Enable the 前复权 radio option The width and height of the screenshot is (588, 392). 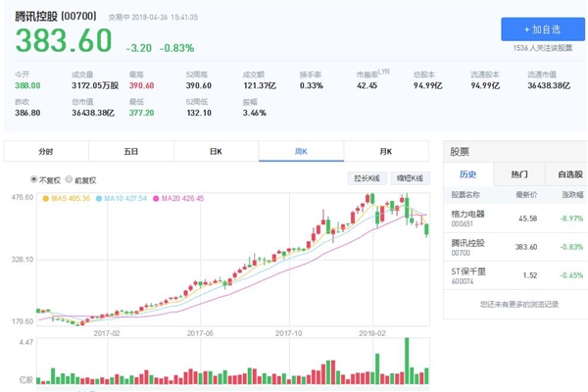click(72, 180)
